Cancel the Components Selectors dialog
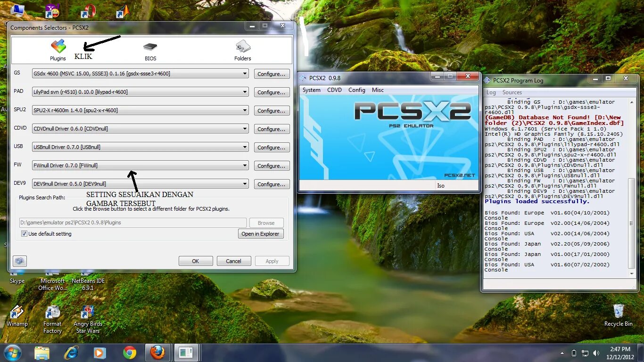Image resolution: width=644 pixels, height=362 pixels. pyautogui.click(x=233, y=261)
